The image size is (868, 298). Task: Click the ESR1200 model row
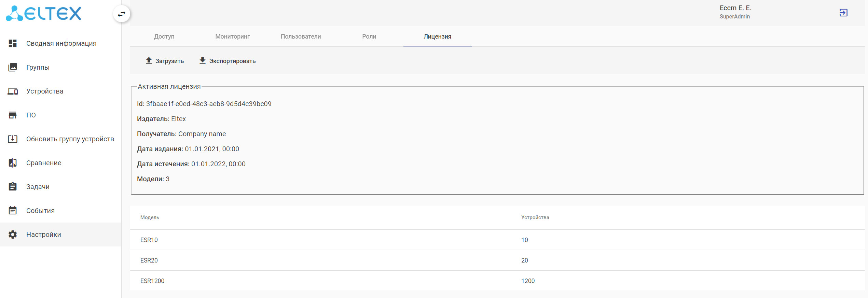click(152, 281)
